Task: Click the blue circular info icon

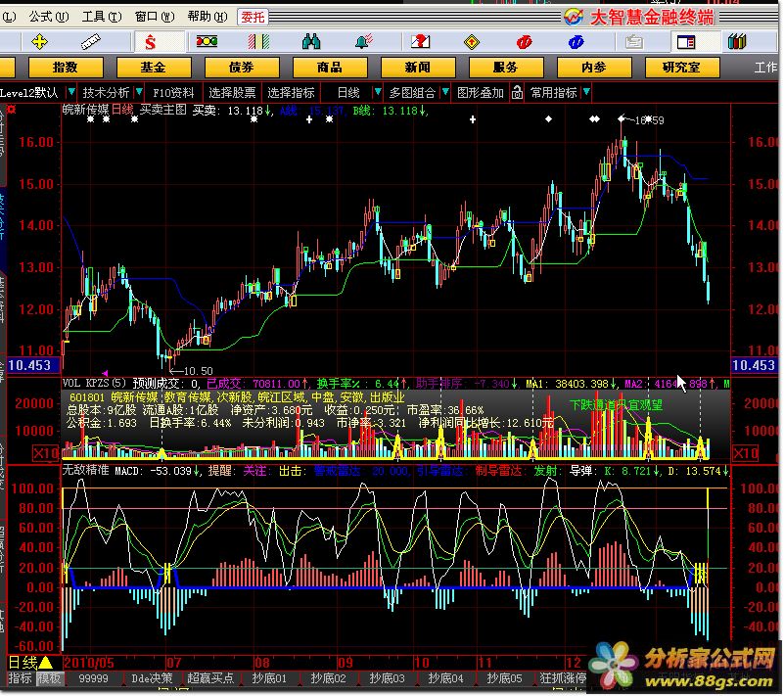Action: point(576,42)
